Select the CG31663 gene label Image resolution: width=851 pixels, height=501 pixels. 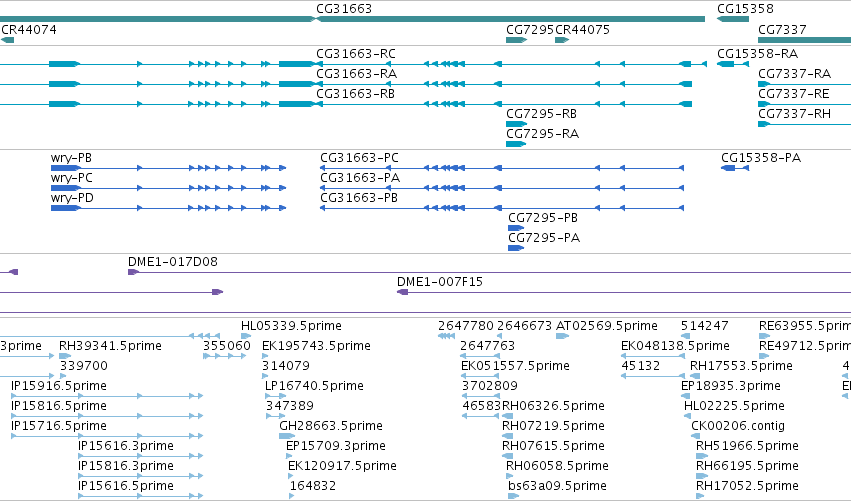[x=344, y=9]
